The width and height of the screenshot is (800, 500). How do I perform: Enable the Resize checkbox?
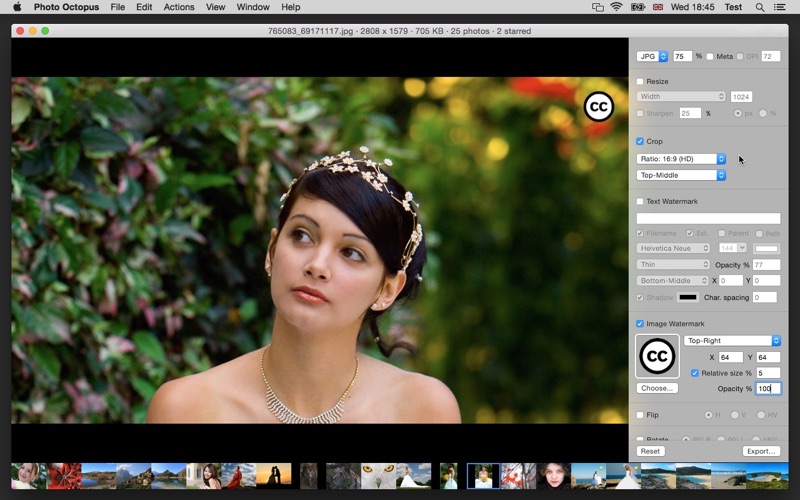click(640, 82)
